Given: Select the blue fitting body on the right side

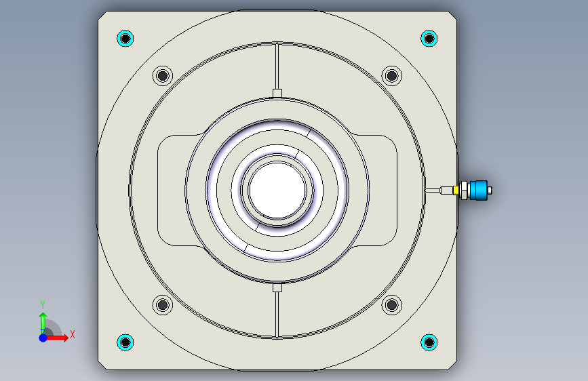Looking at the screenshot, I should point(479,190).
